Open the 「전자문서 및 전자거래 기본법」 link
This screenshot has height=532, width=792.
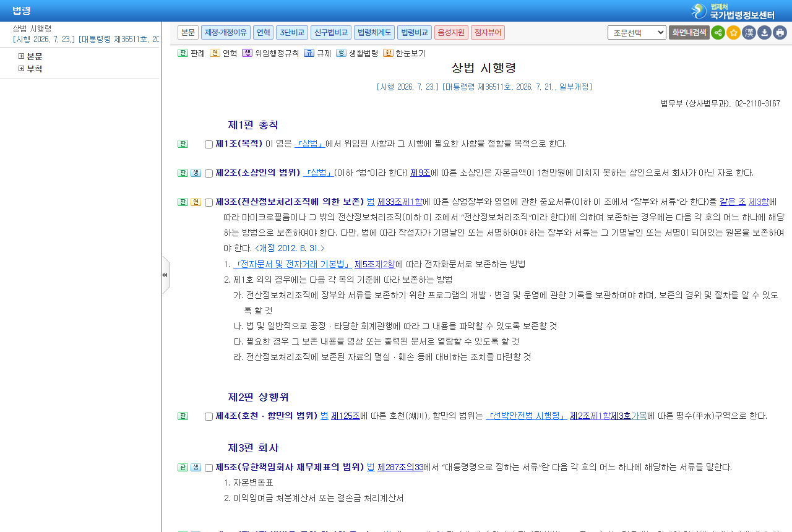292,264
